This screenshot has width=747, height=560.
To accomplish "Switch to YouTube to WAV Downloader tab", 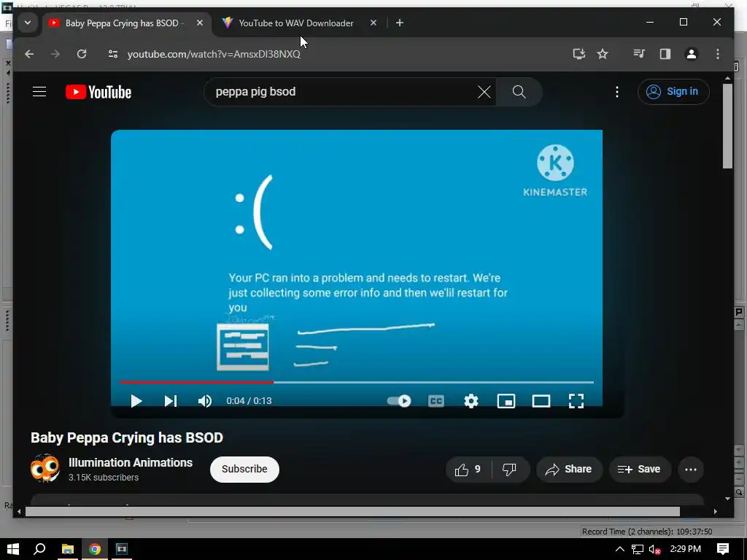I will [296, 23].
